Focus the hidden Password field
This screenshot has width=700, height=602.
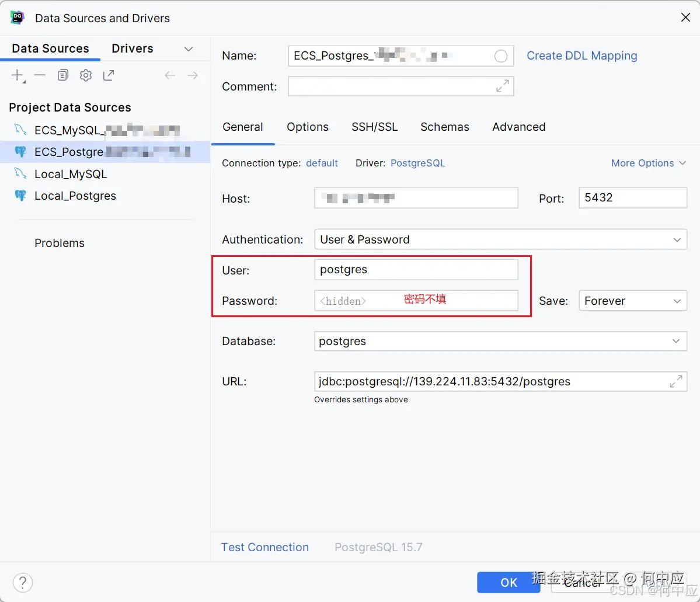(416, 301)
